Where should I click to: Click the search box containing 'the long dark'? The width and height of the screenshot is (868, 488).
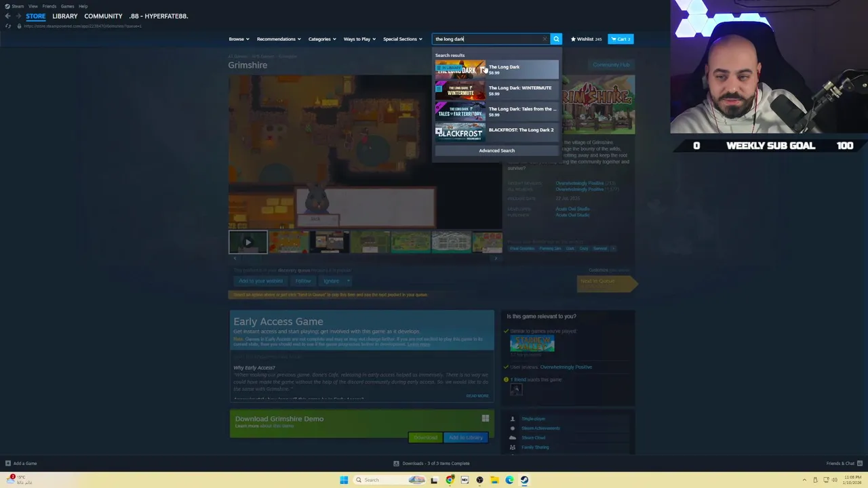click(491, 39)
